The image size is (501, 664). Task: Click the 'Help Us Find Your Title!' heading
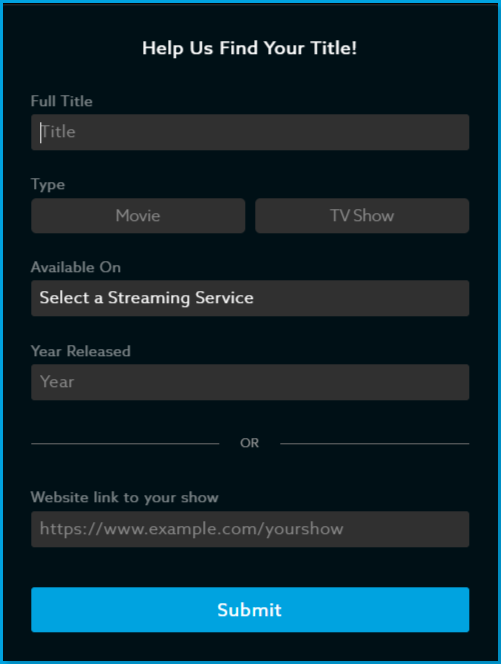pyautogui.click(x=249, y=48)
